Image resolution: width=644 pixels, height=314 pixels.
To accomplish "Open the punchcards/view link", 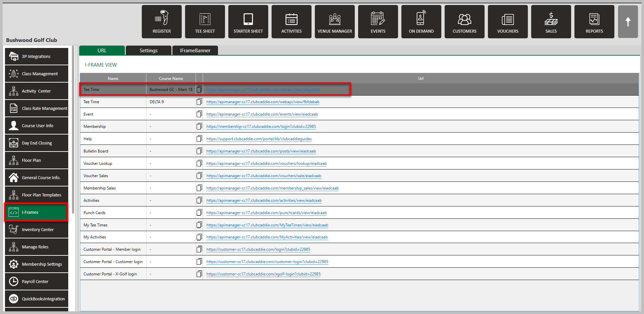I will coord(267,213).
